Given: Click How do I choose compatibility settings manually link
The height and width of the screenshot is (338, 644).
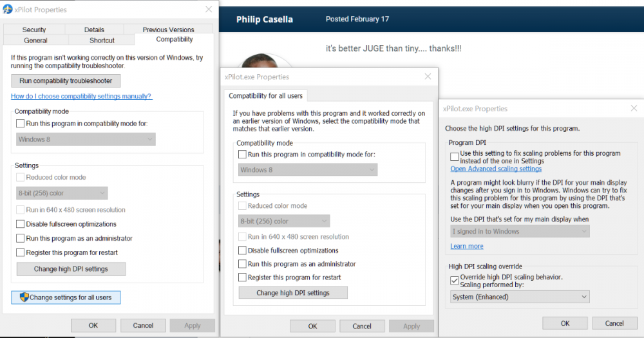Looking at the screenshot, I should (81, 97).
